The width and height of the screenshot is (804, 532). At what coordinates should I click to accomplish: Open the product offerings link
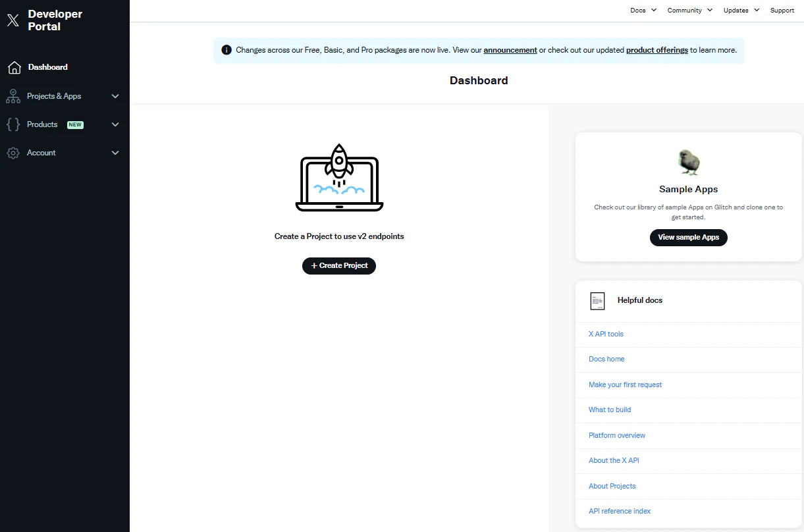pos(657,50)
